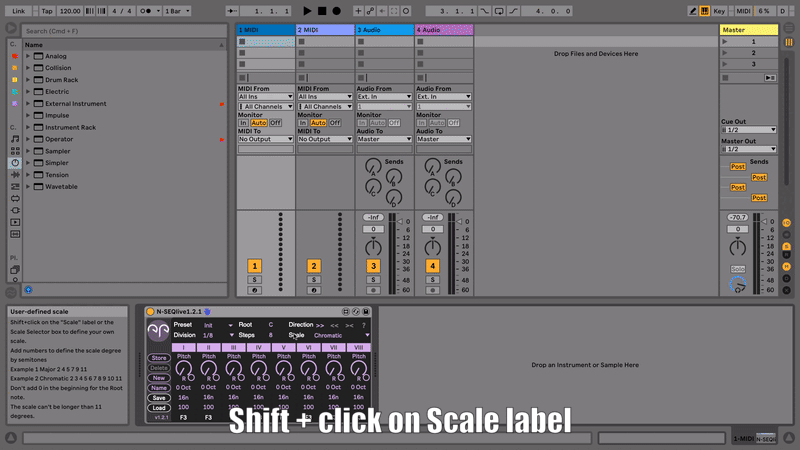The image size is (800, 450).
Task: Click the Tap tempo button
Action: pos(45,10)
